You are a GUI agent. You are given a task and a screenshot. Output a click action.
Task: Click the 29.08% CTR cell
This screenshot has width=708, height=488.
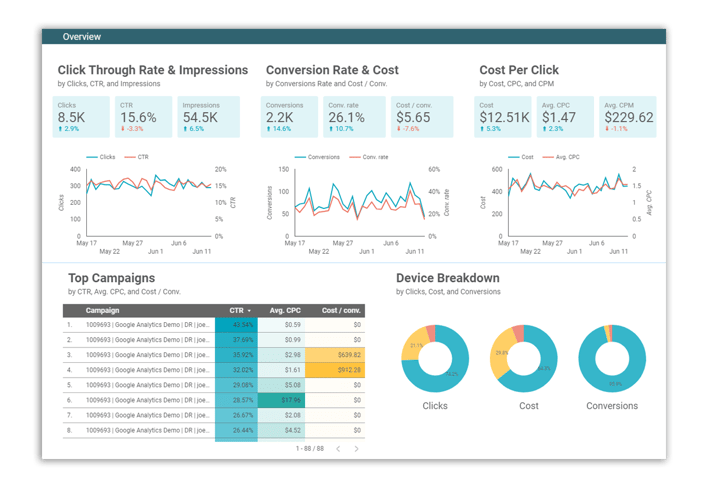236,386
